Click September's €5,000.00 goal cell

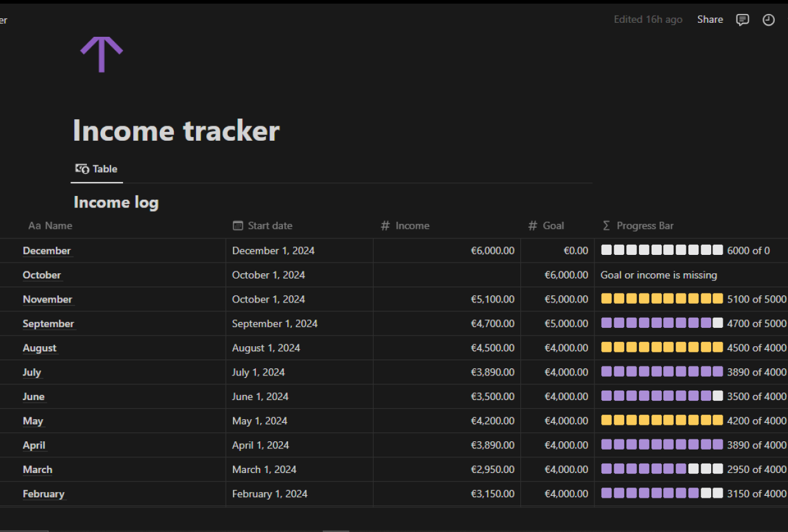pyautogui.click(x=558, y=323)
